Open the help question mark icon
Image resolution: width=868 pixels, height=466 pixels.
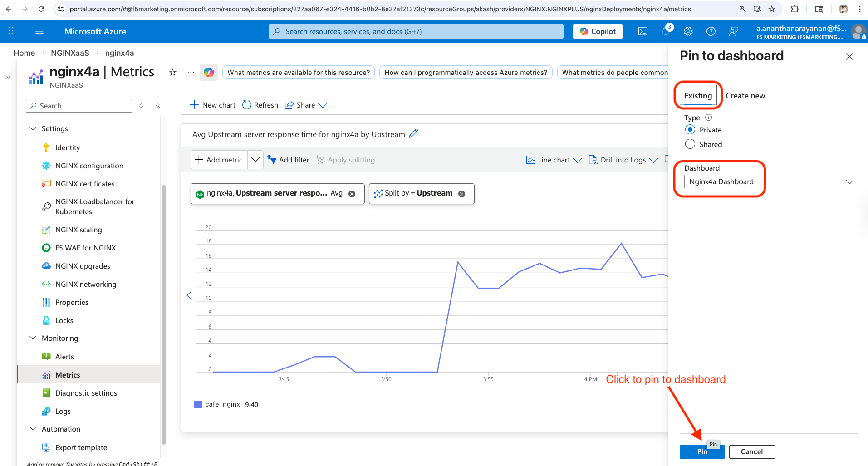click(x=711, y=31)
